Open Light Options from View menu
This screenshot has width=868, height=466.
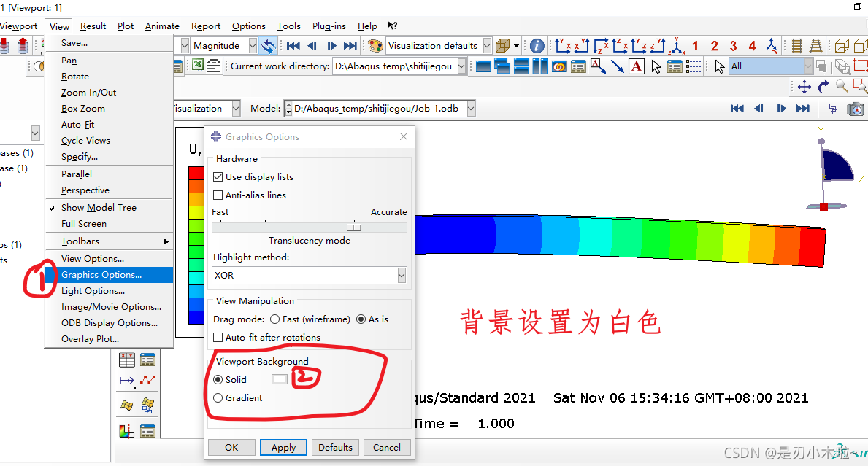[x=93, y=291]
